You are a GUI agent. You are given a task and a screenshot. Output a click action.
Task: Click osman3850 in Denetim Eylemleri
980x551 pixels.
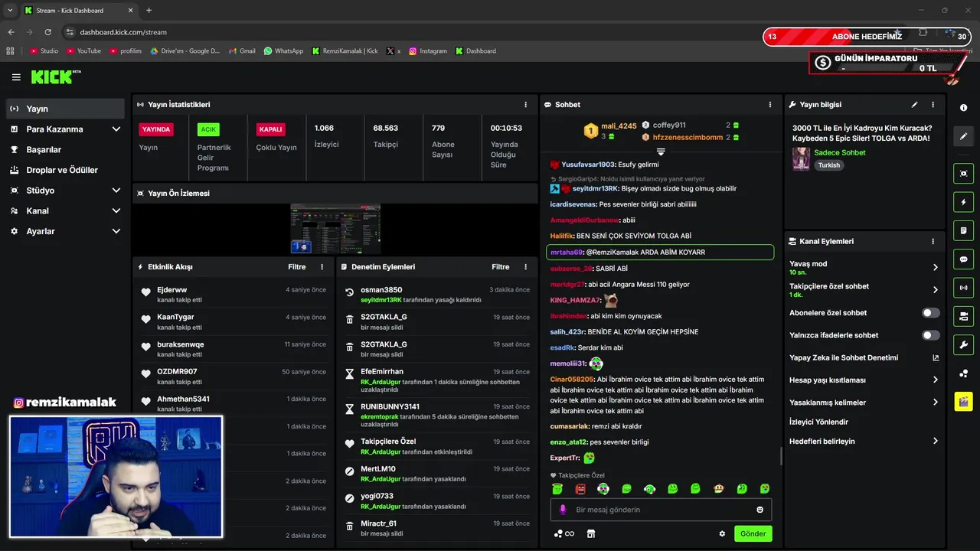coord(381,290)
